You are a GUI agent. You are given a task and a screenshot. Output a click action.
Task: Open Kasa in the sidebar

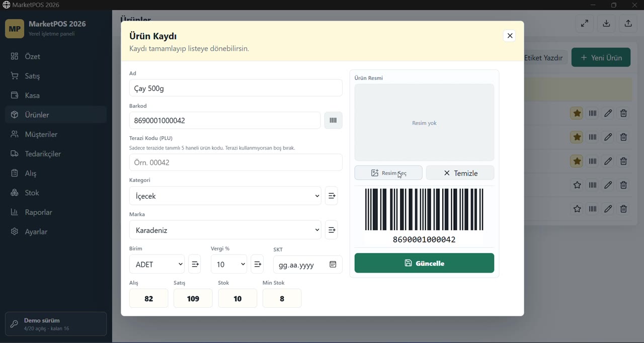click(56, 95)
